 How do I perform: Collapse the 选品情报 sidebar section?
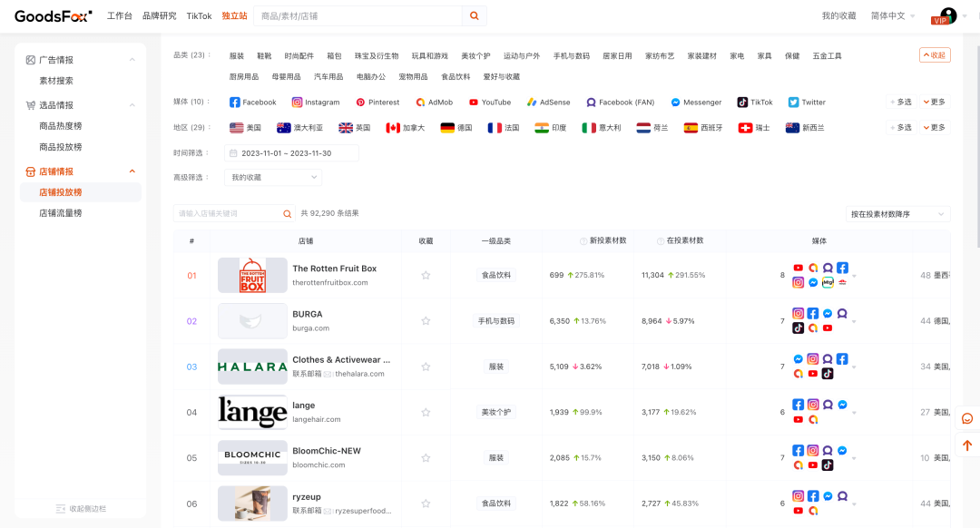pos(132,105)
